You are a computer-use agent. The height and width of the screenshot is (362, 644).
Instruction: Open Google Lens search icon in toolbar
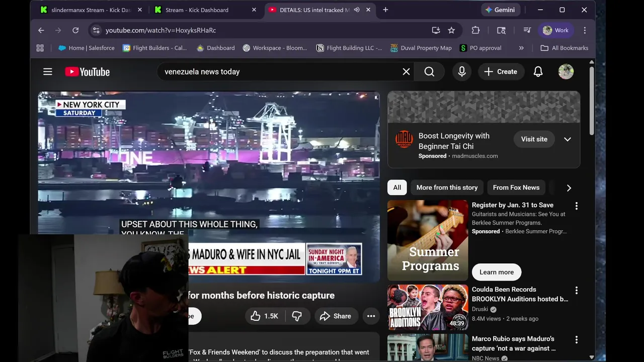501,30
